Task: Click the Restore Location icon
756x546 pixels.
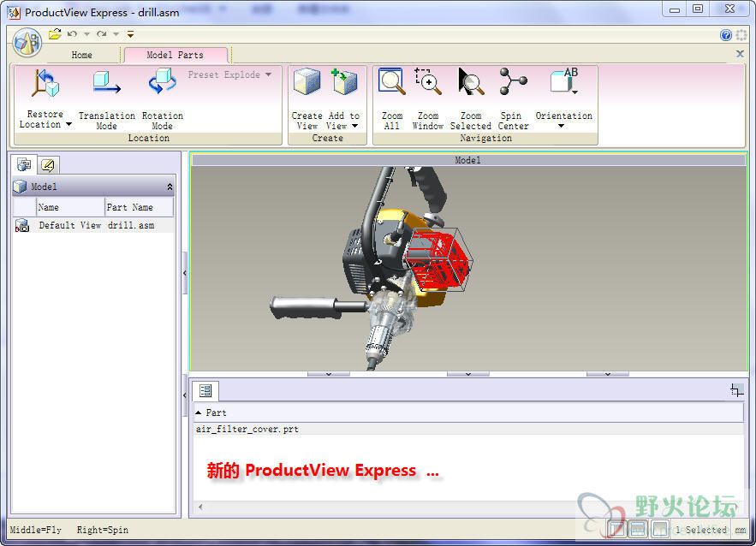Action: [45, 83]
